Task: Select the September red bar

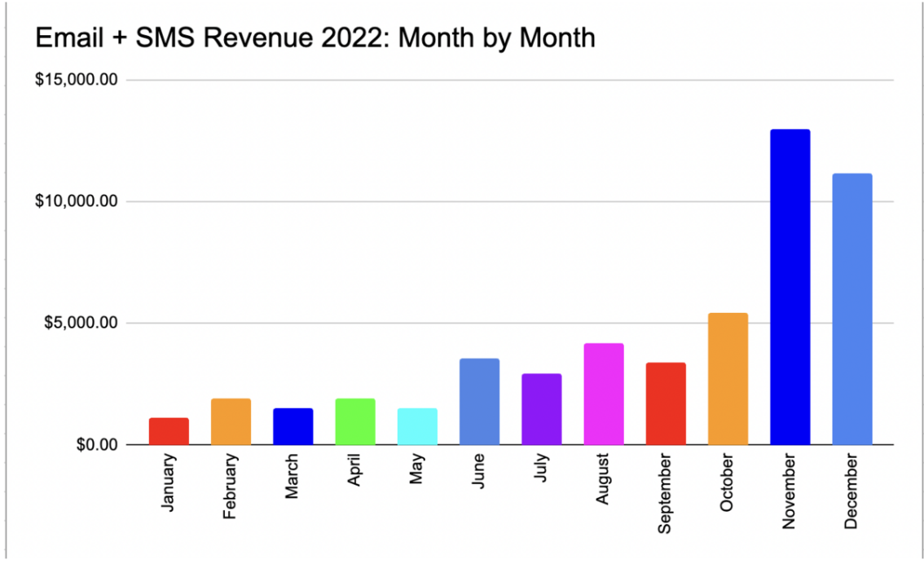Action: tap(664, 403)
